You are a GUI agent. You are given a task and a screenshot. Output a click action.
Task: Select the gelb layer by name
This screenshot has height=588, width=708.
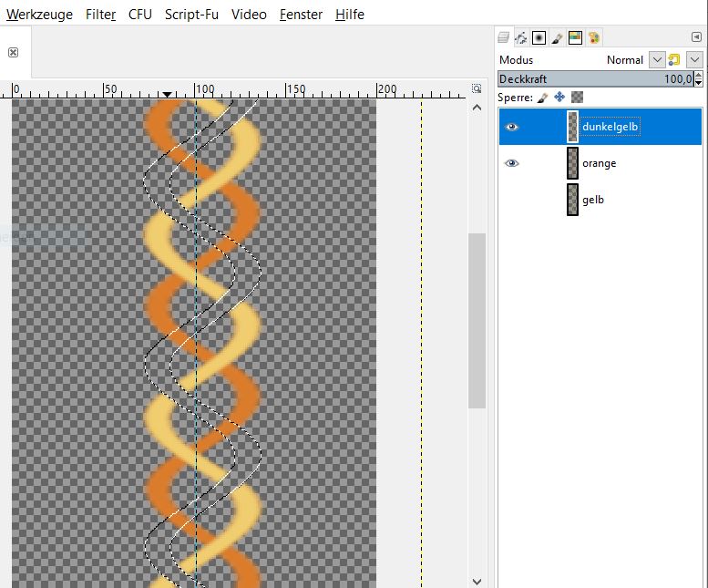pyautogui.click(x=593, y=199)
